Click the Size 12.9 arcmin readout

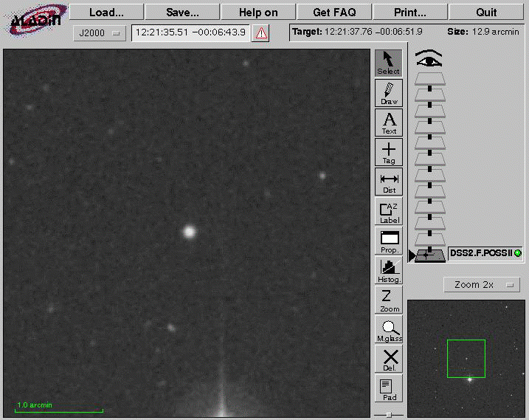(x=483, y=32)
